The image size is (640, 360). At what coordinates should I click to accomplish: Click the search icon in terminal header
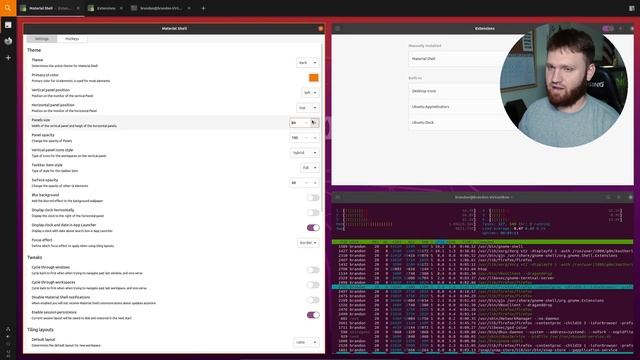coord(608,197)
